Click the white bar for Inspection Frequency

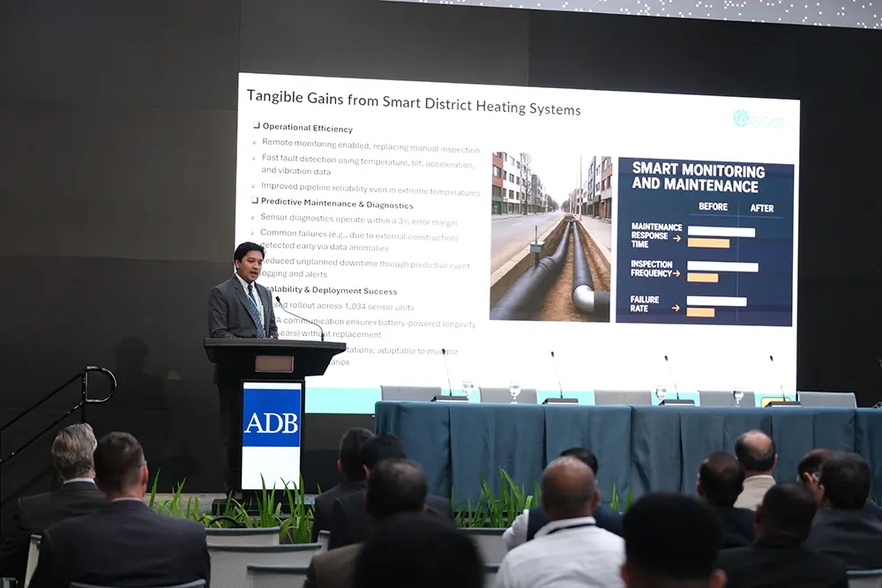(723, 266)
